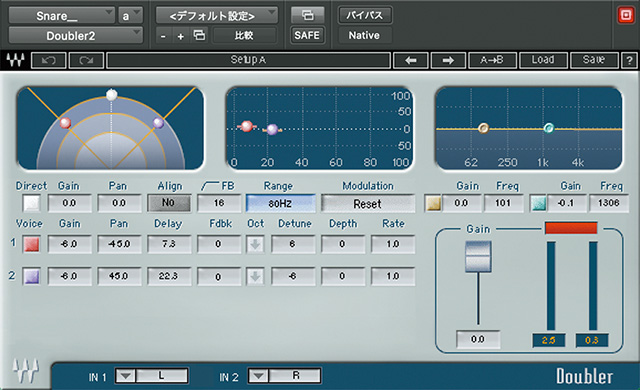Click the Native button
The width and height of the screenshot is (640, 390).
click(x=364, y=35)
